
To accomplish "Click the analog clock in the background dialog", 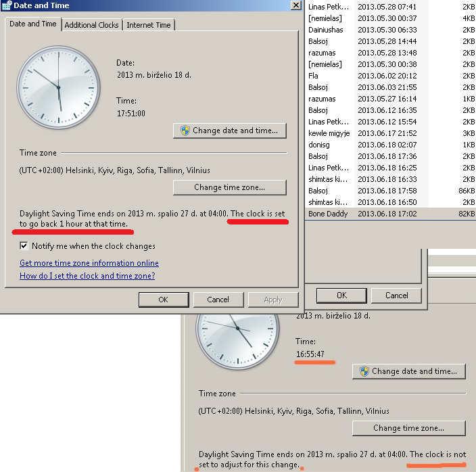I will tap(237, 341).
